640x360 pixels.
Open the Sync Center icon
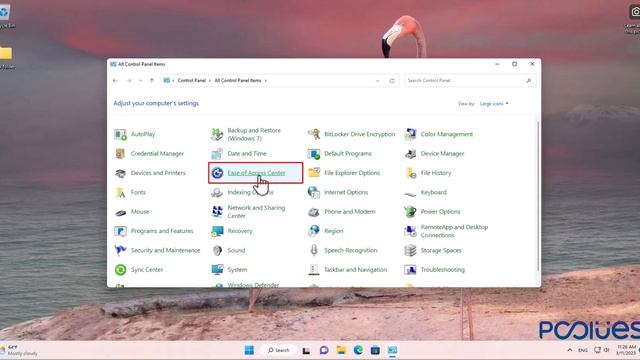pos(120,270)
